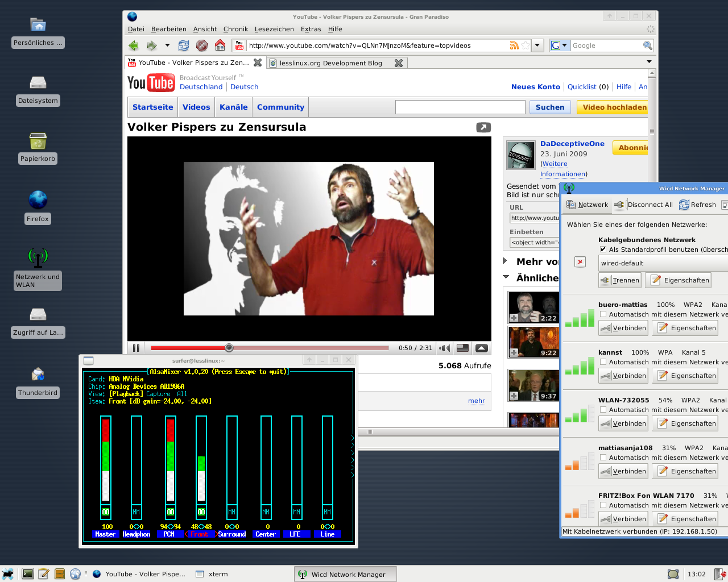This screenshot has height=582, width=728.
Task: Switch to lesslinux.org Development Blog tab
Action: click(330, 63)
